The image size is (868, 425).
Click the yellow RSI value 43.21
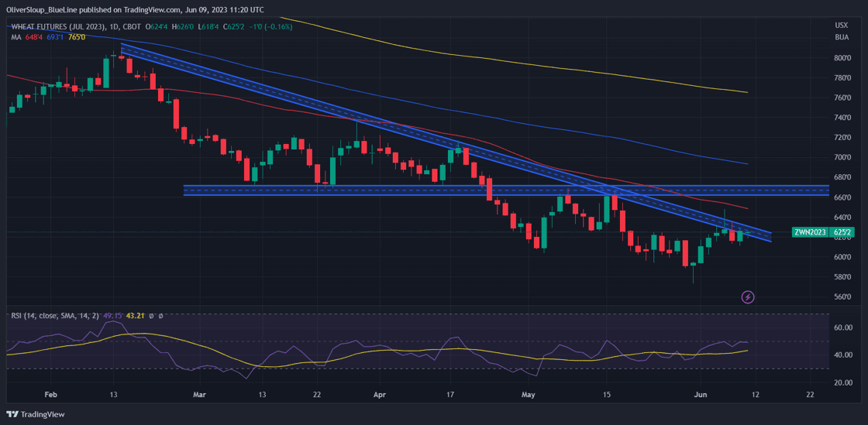(x=136, y=316)
